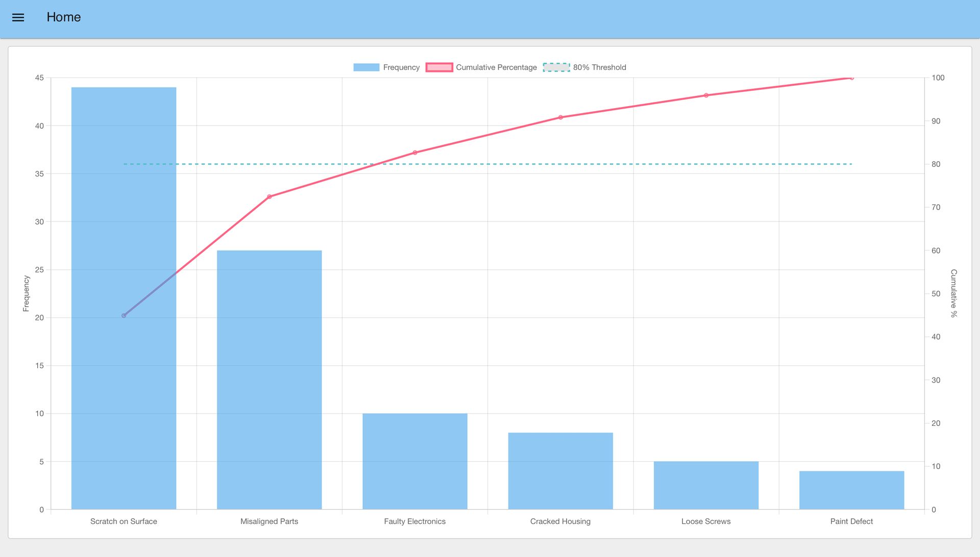Select the Paint Defect bar

(851, 490)
